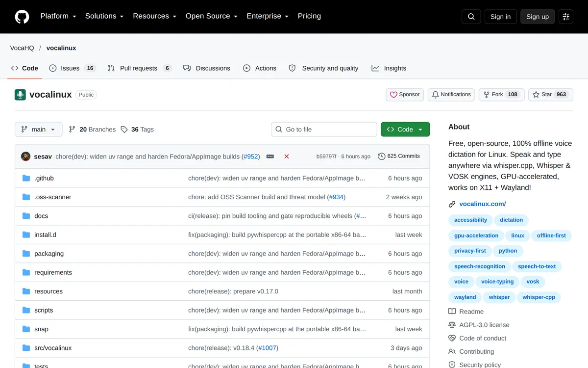The image size is (588, 368).
Task: Click sesav's avatar in latest commit
Action: point(26,157)
